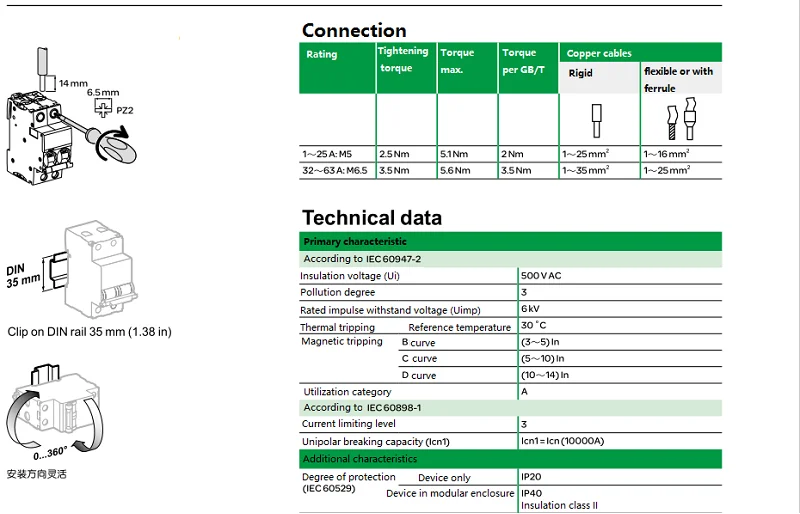This screenshot has width=800, height=514.
Task: Click the Torque max. column header
Action: coord(467,68)
